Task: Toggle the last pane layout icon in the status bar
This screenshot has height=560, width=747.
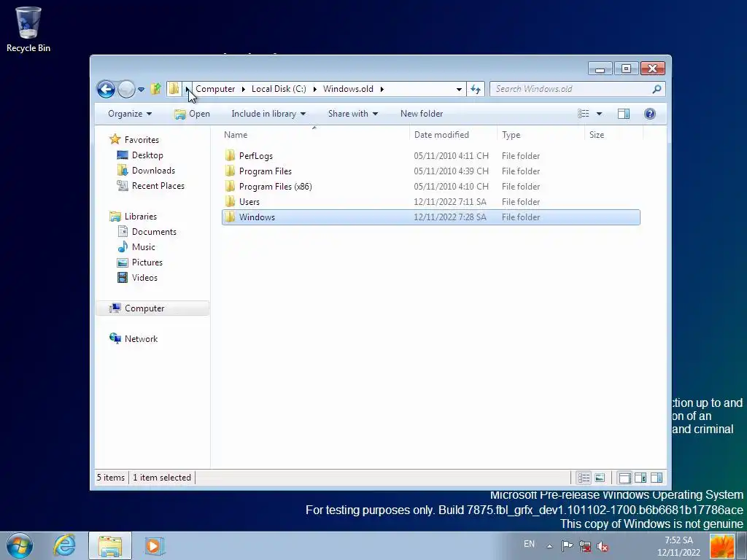Action: pos(657,478)
